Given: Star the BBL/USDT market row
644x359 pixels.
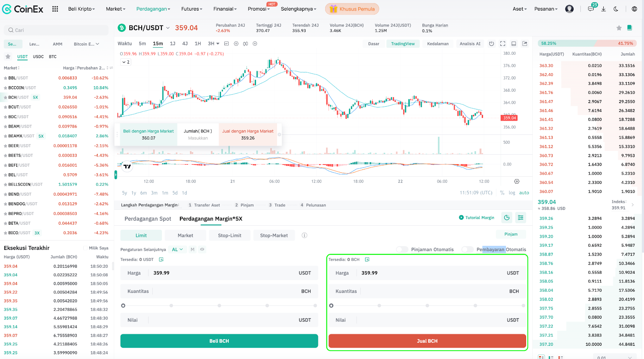Looking at the screenshot, I should point(6,78).
